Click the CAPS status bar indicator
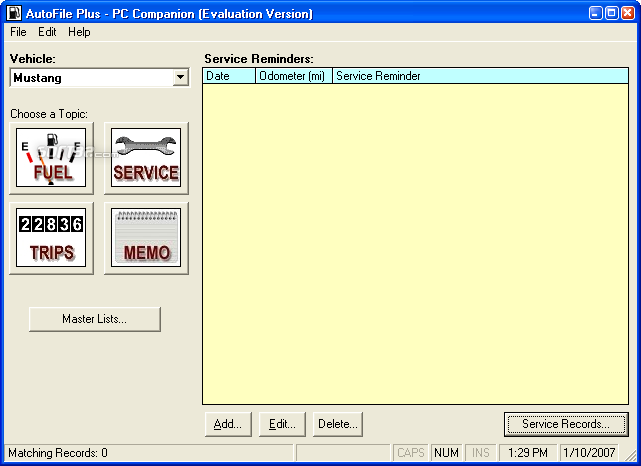Screen dimensions: 641x466 click(x=411, y=453)
